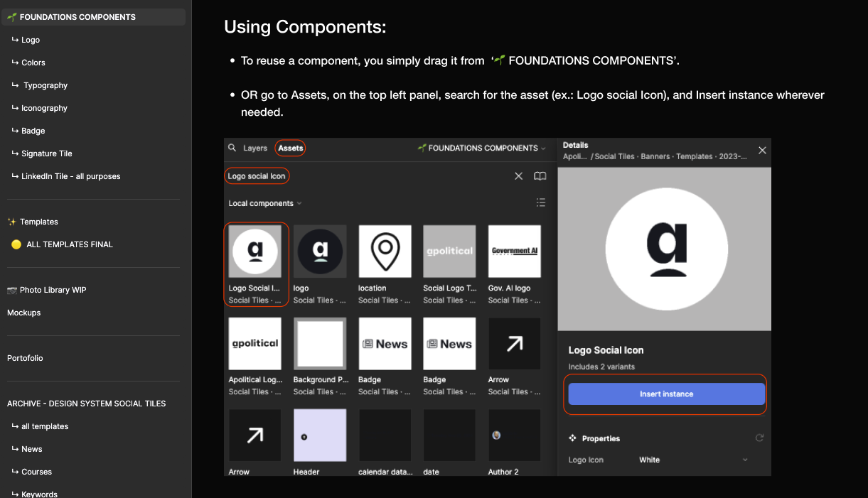Select the Apolitical Log... component thumbnail
868x498 pixels.
tap(255, 344)
